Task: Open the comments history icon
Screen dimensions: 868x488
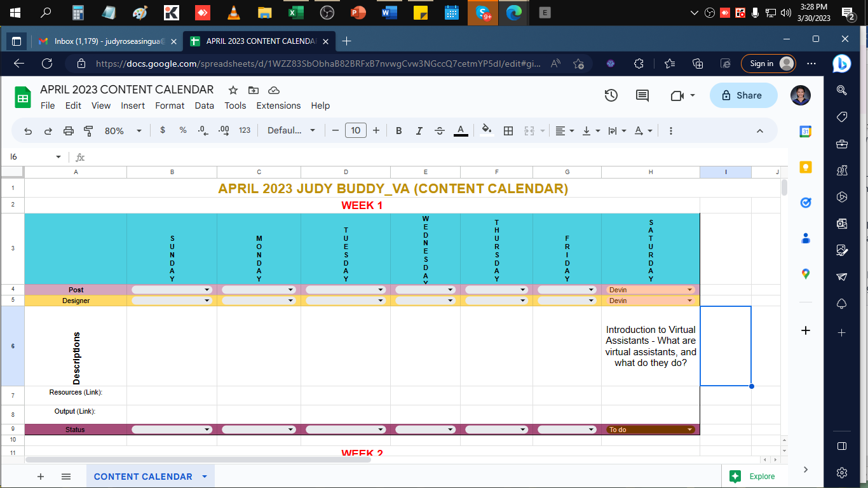Action: (x=642, y=95)
